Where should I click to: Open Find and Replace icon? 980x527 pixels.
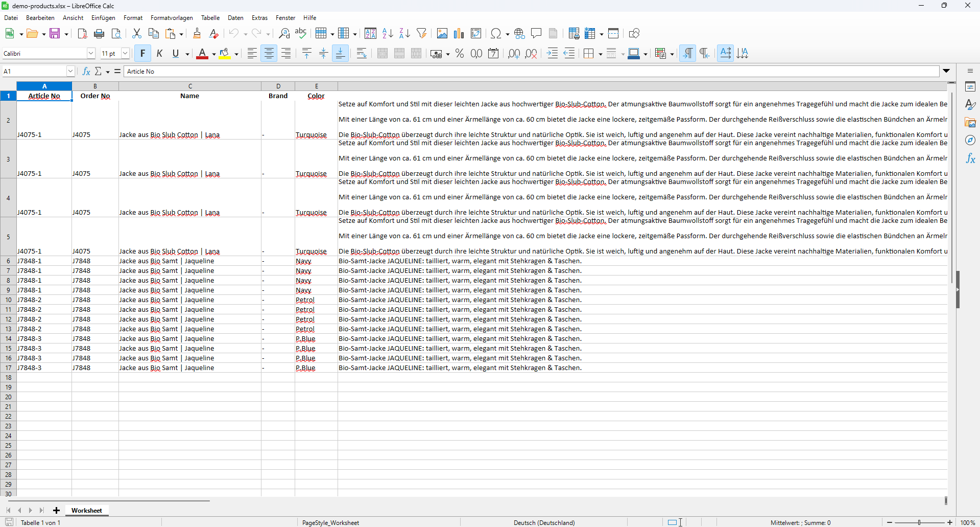coord(284,34)
